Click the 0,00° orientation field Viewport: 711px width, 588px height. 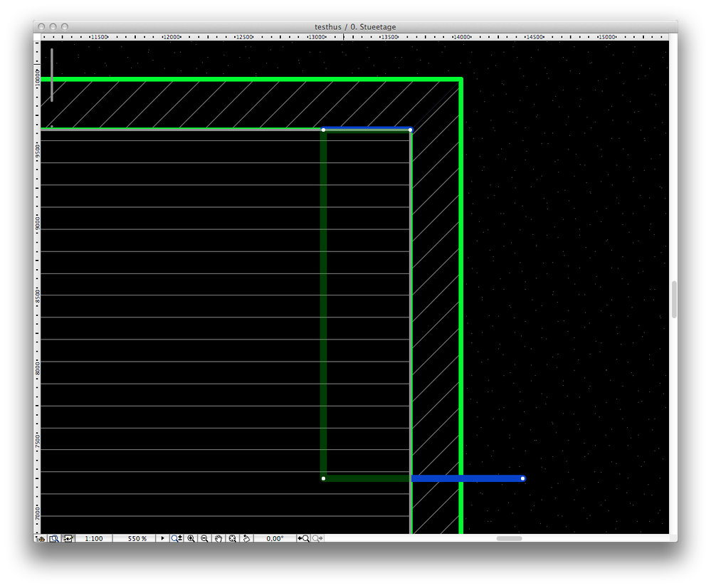coord(275,539)
